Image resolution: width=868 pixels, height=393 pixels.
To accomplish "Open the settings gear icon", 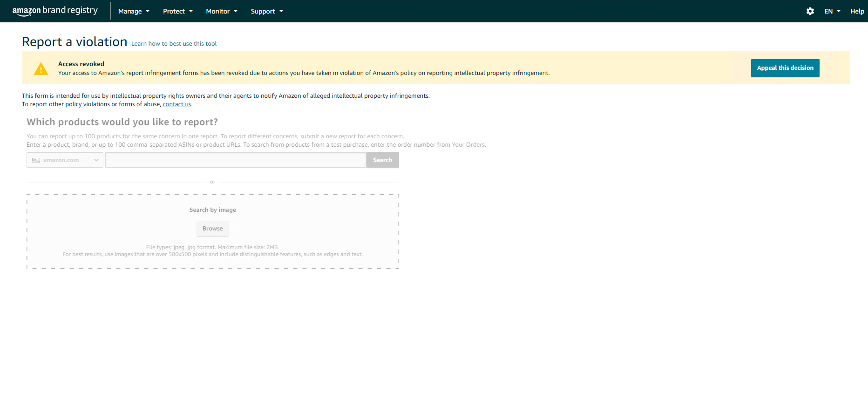I will [x=810, y=11].
